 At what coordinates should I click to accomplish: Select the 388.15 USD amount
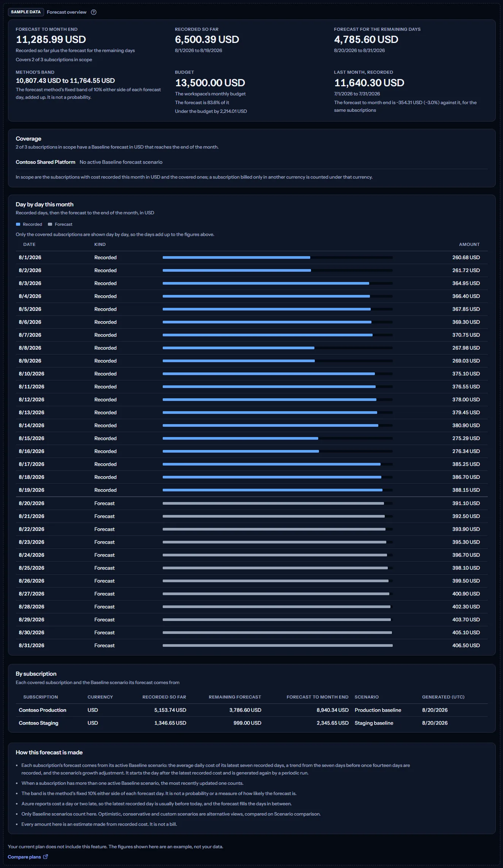click(466, 490)
